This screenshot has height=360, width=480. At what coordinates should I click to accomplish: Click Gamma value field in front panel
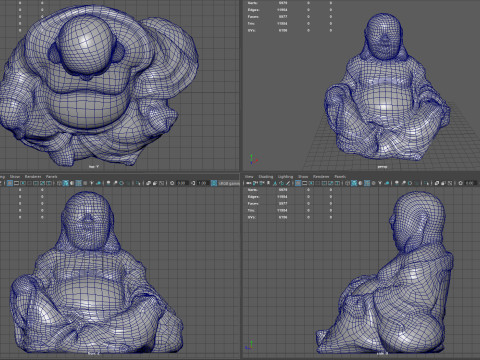(202, 183)
